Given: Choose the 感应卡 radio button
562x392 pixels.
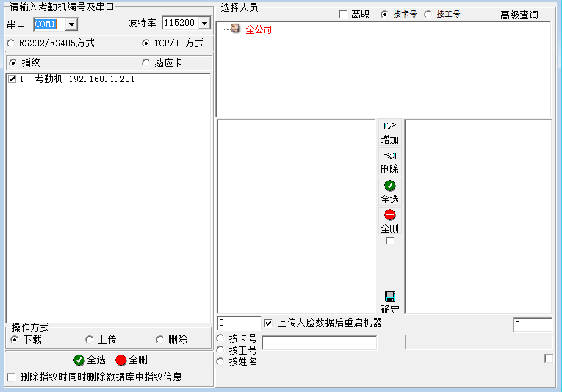Looking at the screenshot, I should point(145,63).
